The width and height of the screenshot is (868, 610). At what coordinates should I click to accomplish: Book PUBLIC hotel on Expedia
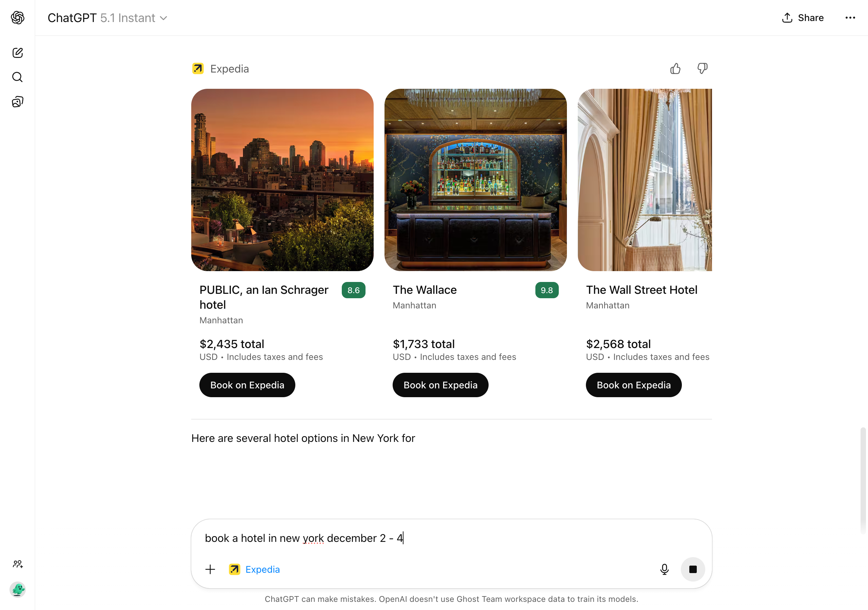[247, 385]
